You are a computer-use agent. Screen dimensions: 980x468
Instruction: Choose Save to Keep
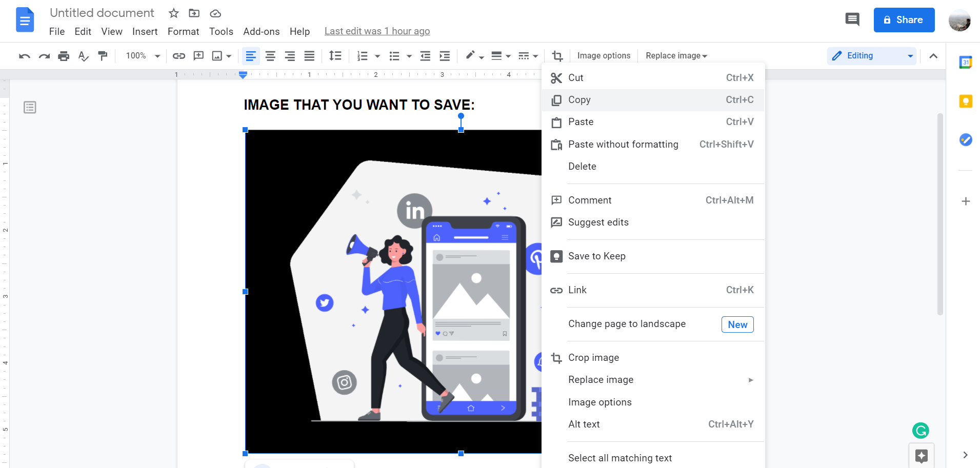pyautogui.click(x=653, y=256)
